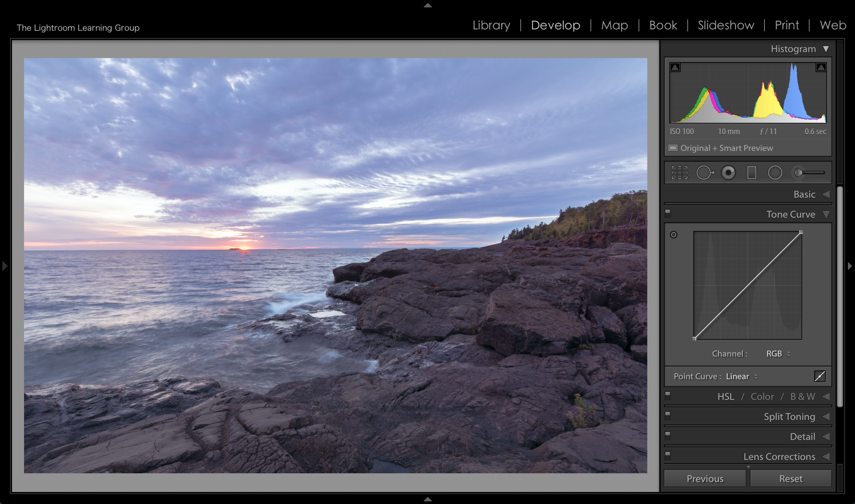Screen dimensions: 855x504
Task: Click the Radial Filter tool icon
Action: 775,172
